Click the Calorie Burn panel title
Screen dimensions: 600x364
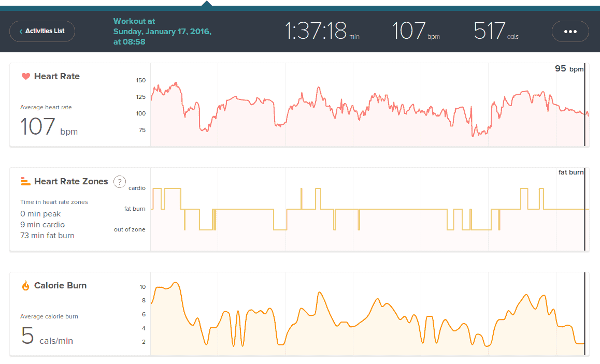[x=60, y=286]
